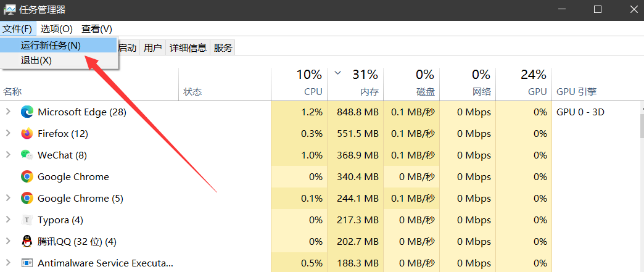Viewport: 644px width, 272px height.
Task: Expand the WeChat (8) process group
Action: click(x=8, y=155)
